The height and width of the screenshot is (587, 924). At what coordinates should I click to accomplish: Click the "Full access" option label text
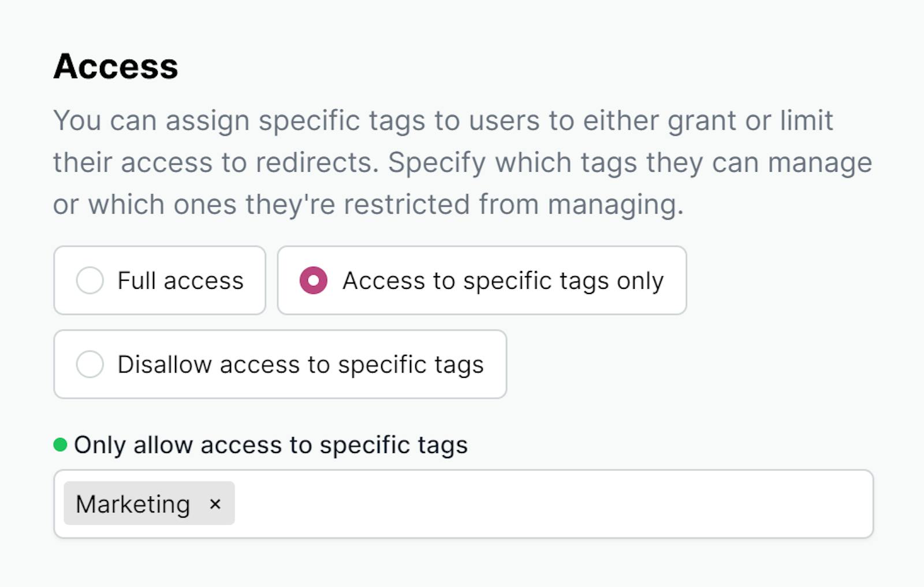pos(180,281)
